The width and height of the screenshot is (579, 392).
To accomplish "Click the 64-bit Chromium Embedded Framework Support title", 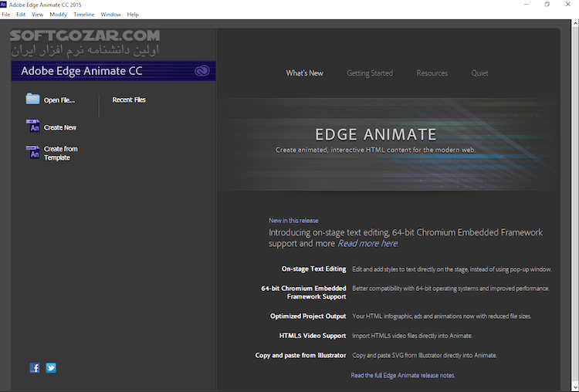I will pos(303,292).
